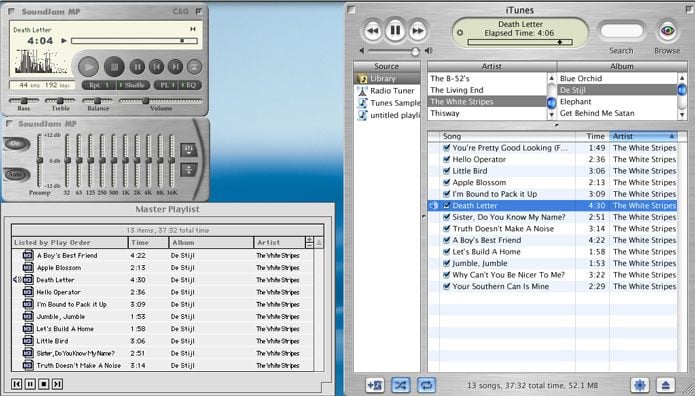Select Library in the iTunes Source list
Image resolution: width=695 pixels, height=396 pixels.
pyautogui.click(x=387, y=78)
